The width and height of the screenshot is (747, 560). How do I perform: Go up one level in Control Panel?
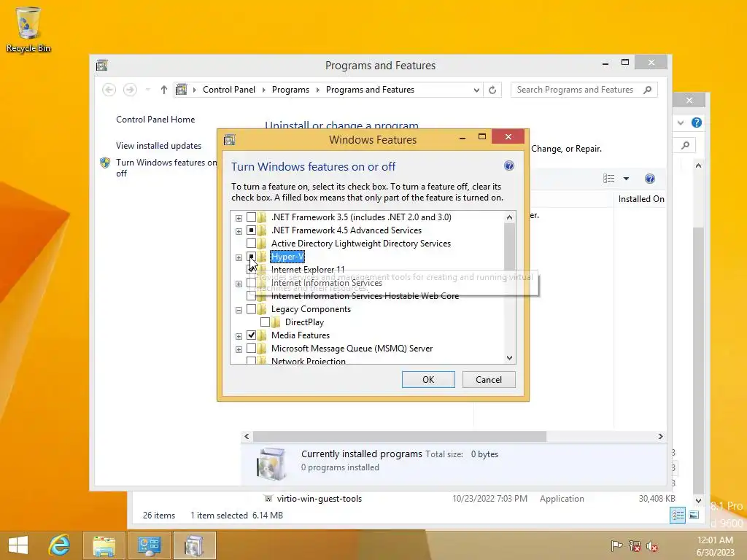[164, 90]
